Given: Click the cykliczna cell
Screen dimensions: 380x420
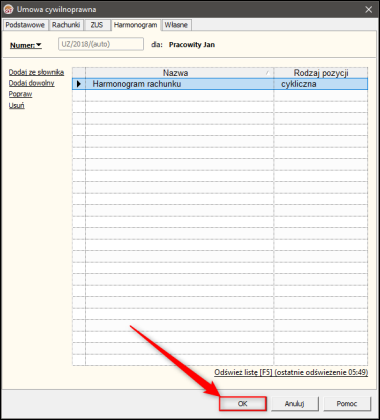Looking at the screenshot, I should point(321,84).
